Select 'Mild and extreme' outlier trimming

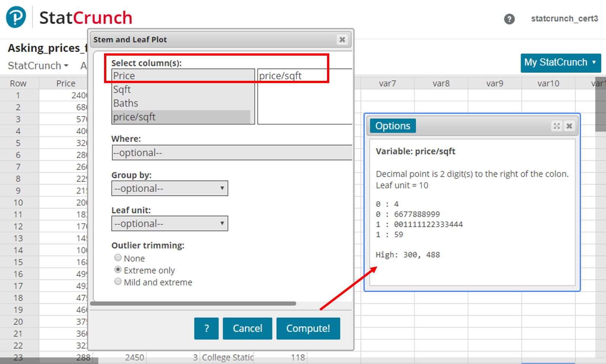pos(118,281)
